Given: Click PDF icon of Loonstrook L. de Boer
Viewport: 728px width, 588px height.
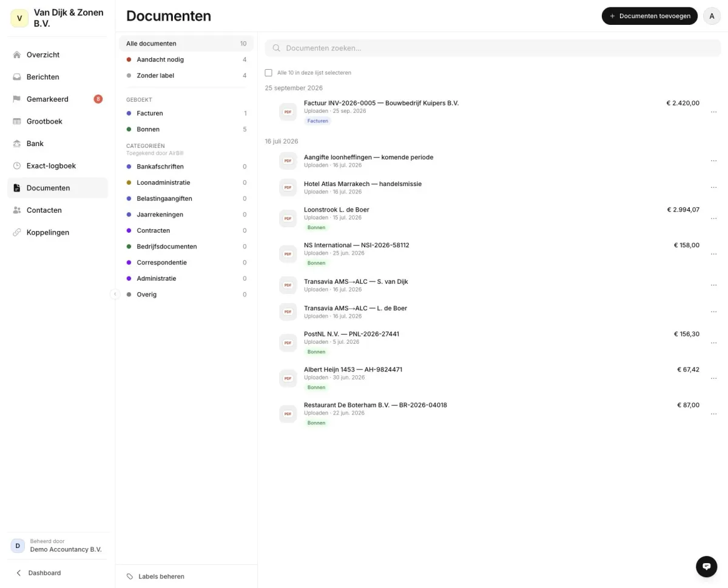Looking at the screenshot, I should pos(288,218).
